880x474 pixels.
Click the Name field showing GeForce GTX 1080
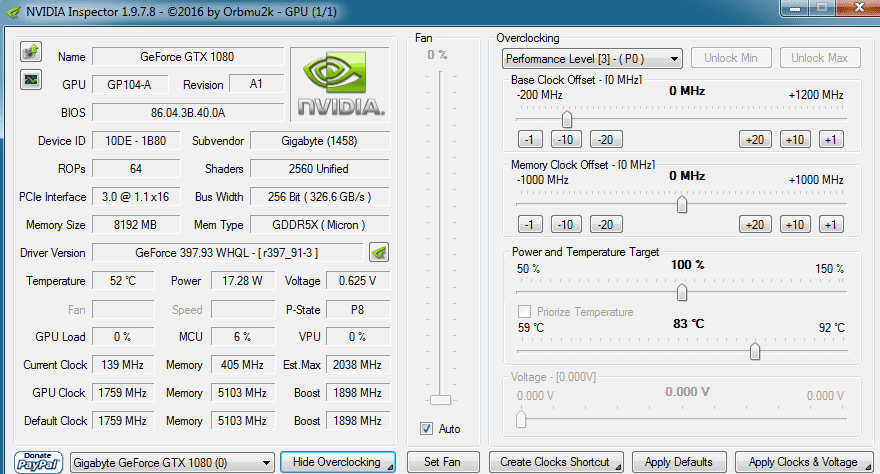188,57
